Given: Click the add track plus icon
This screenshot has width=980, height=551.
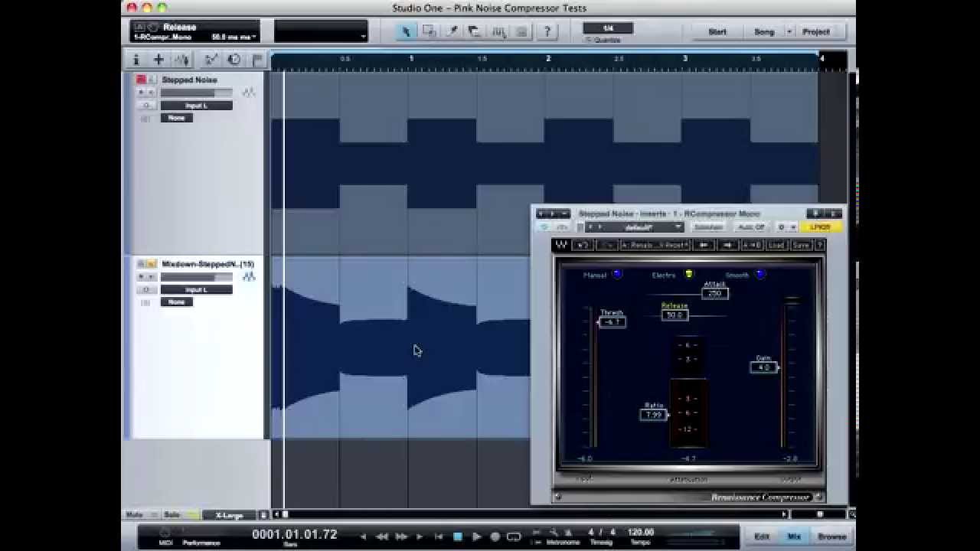Looking at the screenshot, I should tap(158, 60).
